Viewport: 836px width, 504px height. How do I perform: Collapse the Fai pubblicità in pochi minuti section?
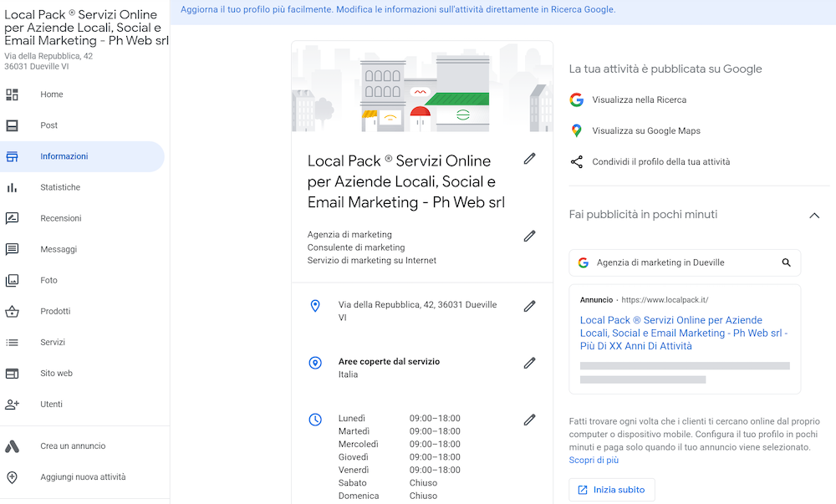(x=814, y=215)
